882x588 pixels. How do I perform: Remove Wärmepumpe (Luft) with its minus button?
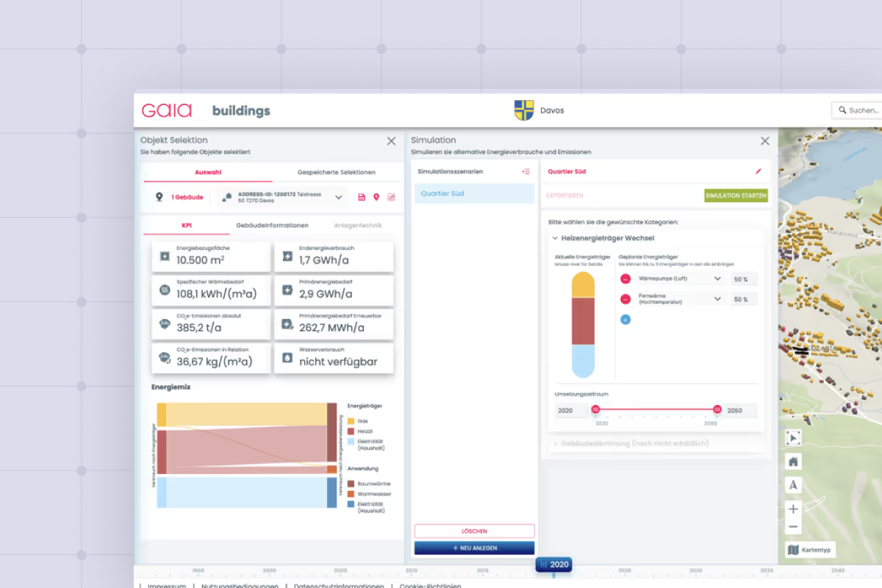click(x=625, y=279)
